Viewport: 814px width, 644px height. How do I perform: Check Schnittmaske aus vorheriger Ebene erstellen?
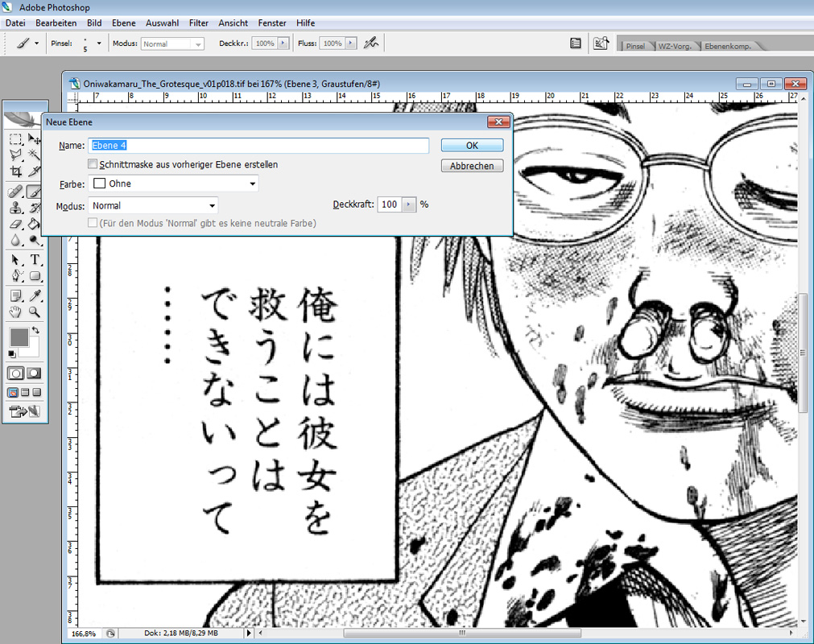pos(93,164)
